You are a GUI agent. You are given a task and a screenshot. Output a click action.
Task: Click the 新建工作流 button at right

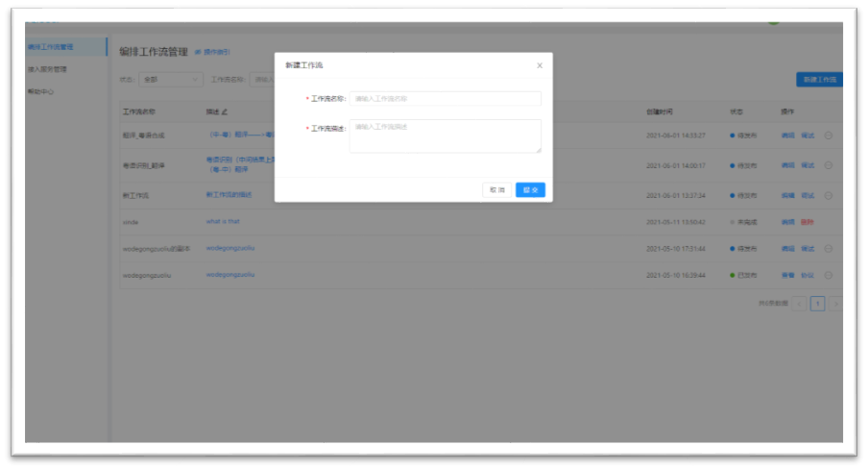coord(819,79)
